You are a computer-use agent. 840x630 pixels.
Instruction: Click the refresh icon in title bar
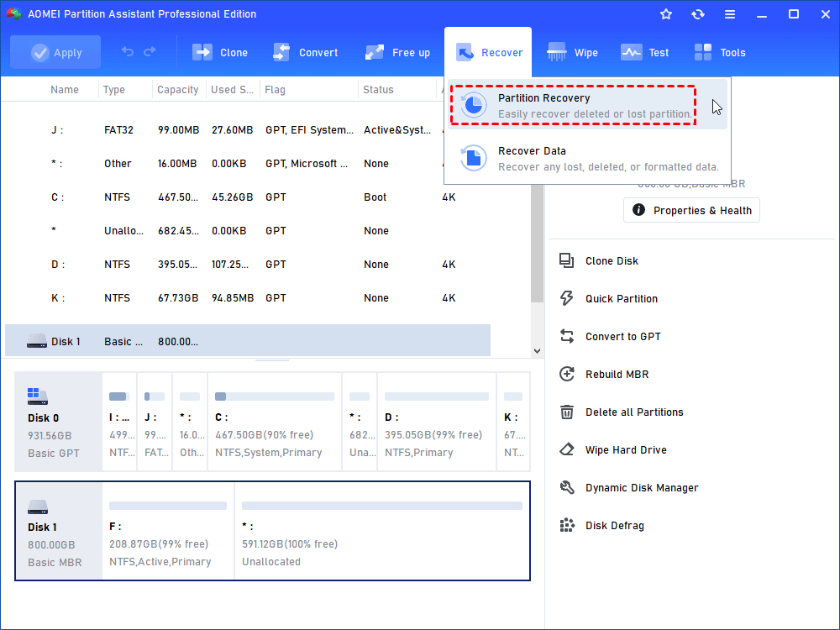(697, 14)
